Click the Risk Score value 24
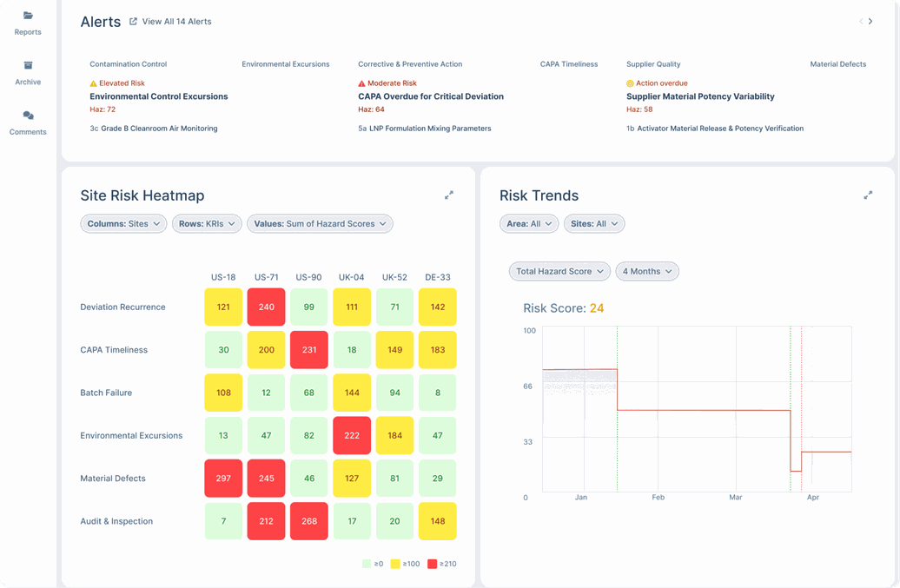The width and height of the screenshot is (900, 588). click(x=597, y=308)
